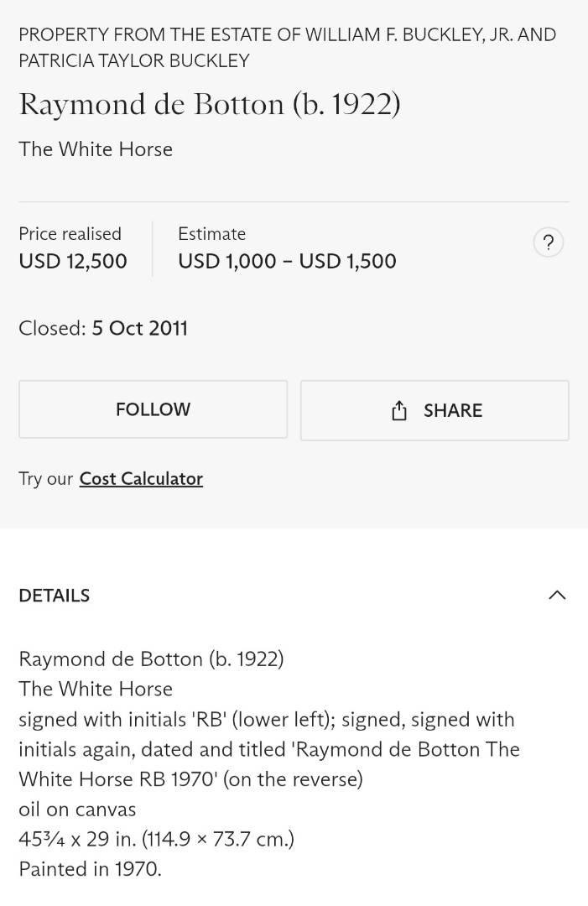588x906 pixels.
Task: Click the 'Try our' text
Action: (45, 478)
